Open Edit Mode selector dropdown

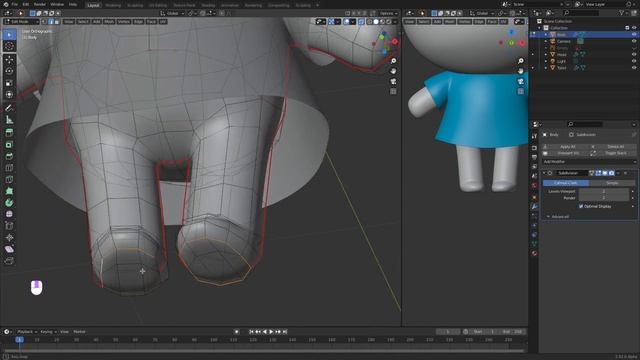coord(21,22)
